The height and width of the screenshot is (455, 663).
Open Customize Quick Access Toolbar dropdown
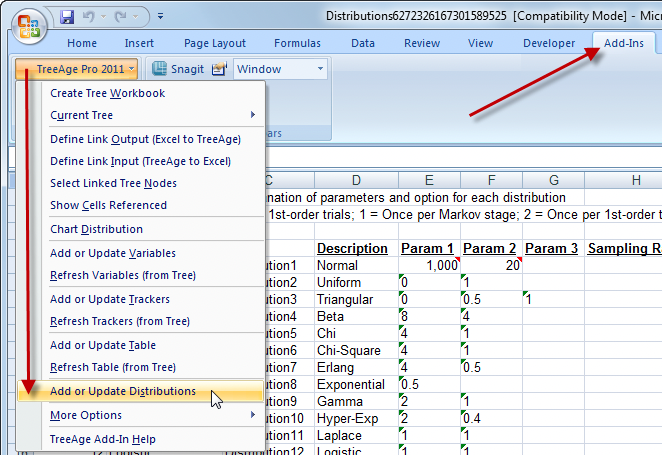(160, 16)
